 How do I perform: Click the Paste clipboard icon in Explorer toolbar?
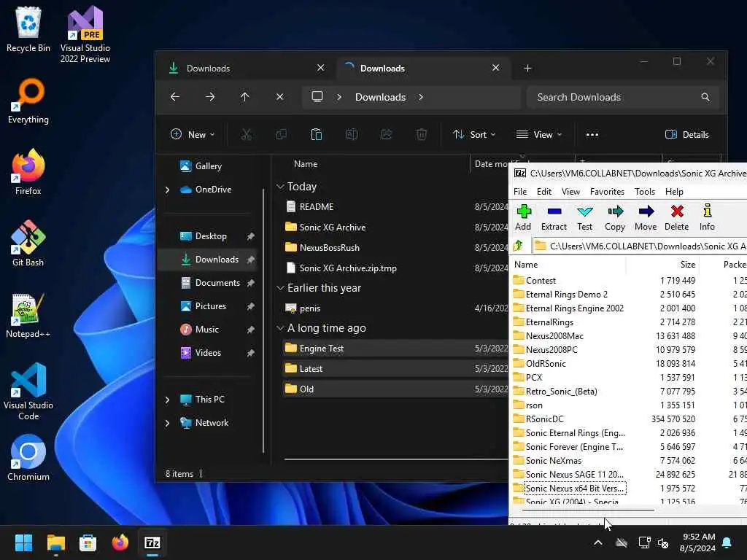[317, 135]
